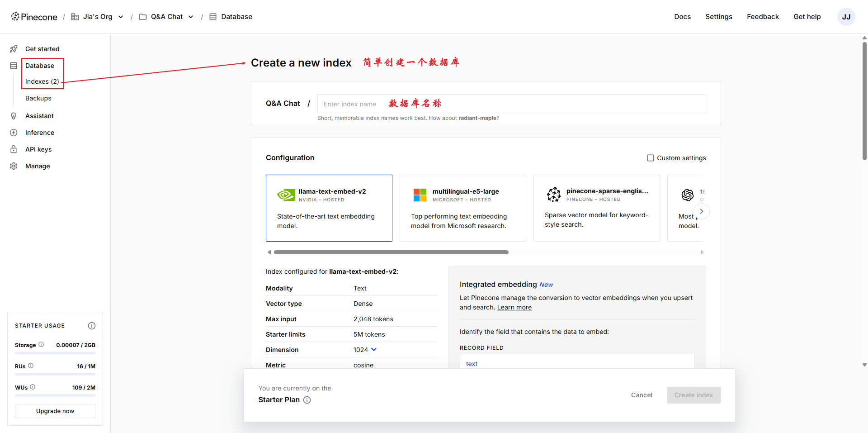This screenshot has height=433, width=868.
Task: Open Indexes (2) in the sidebar
Action: (42, 81)
